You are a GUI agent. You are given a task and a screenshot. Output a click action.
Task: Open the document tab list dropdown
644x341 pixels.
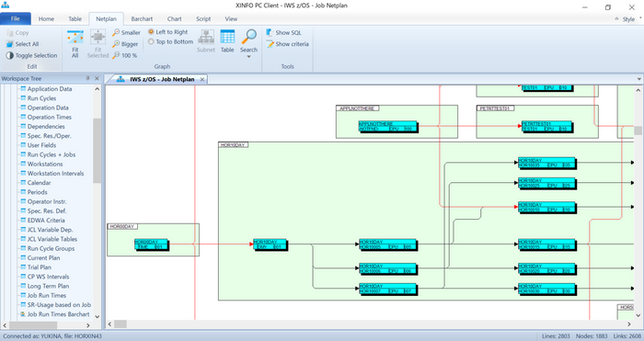click(639, 79)
